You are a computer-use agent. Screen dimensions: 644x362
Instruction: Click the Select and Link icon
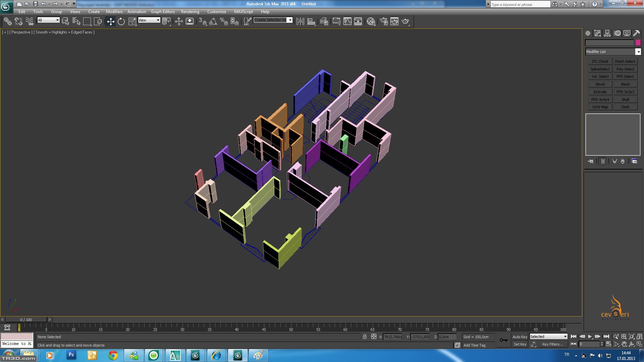coord(7,21)
